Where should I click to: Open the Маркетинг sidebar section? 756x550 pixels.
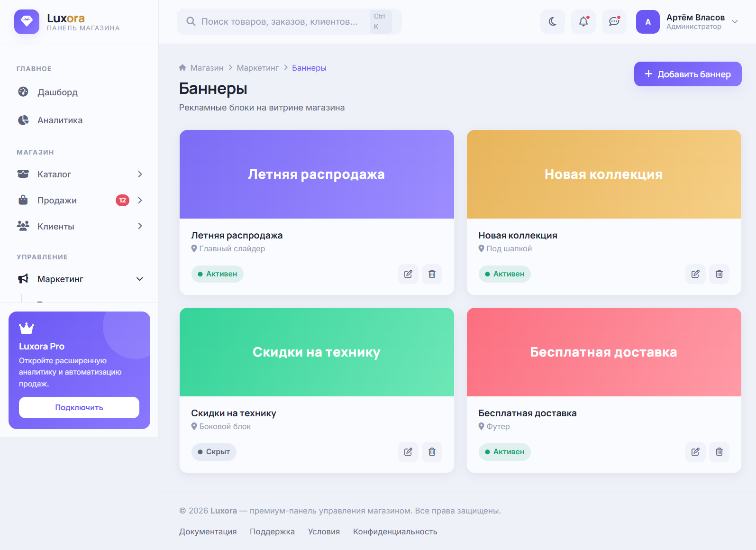point(79,279)
